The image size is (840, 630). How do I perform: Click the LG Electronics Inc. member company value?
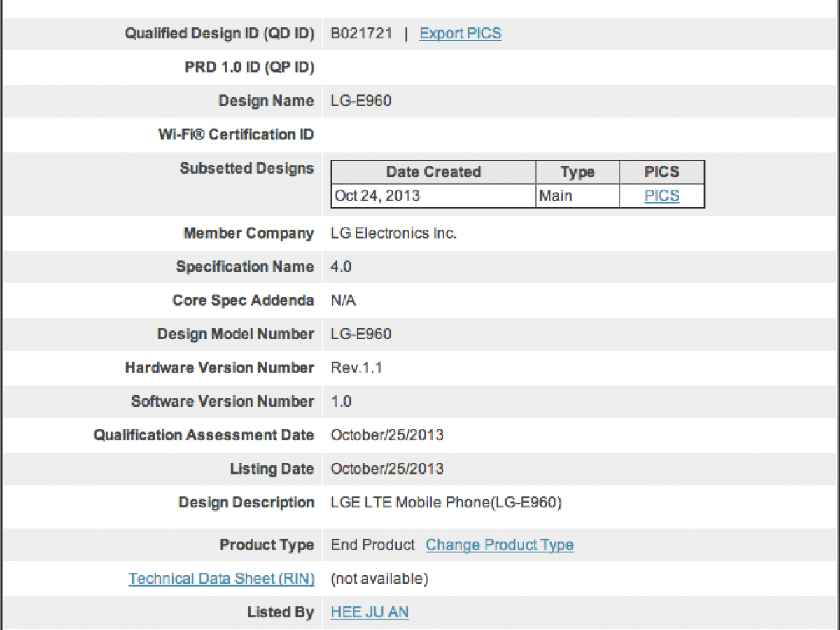coord(393,233)
